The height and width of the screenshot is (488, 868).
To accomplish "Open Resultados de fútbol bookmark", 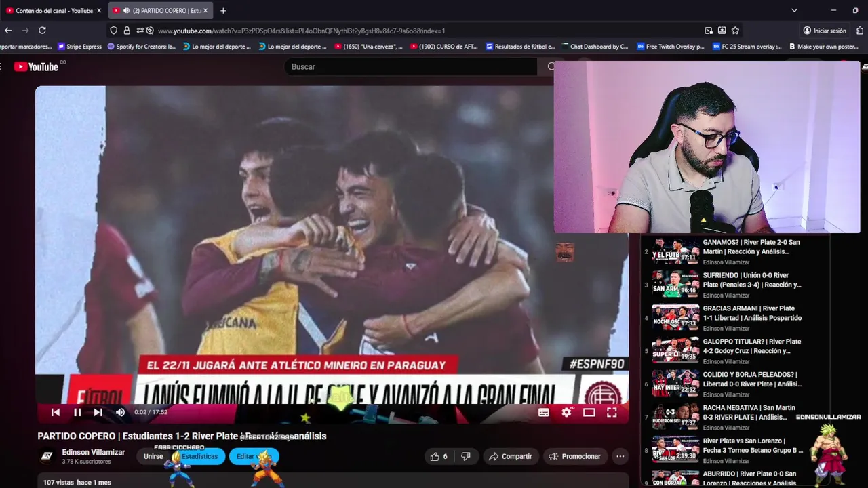I will [519, 47].
